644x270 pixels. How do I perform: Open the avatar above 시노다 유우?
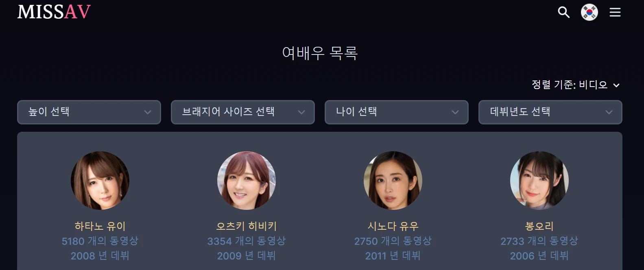pos(393,181)
